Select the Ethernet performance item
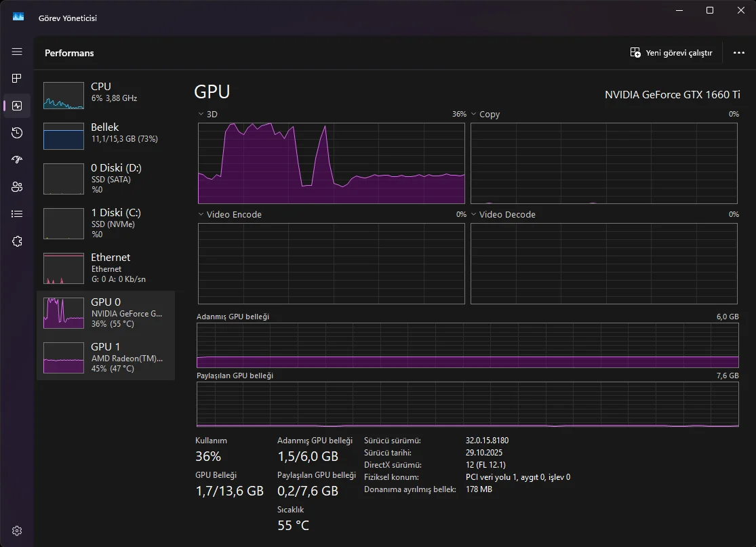Image resolution: width=756 pixels, height=547 pixels. pos(106,268)
